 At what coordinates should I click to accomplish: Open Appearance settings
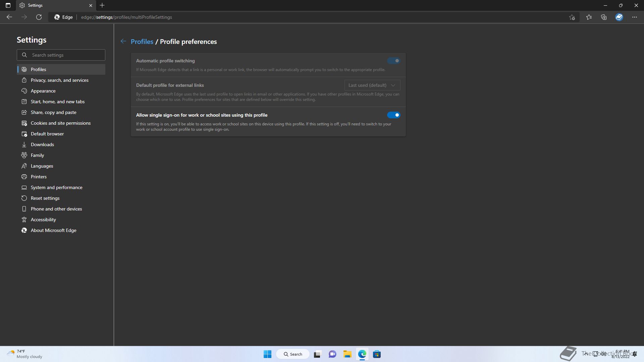tap(61, 91)
